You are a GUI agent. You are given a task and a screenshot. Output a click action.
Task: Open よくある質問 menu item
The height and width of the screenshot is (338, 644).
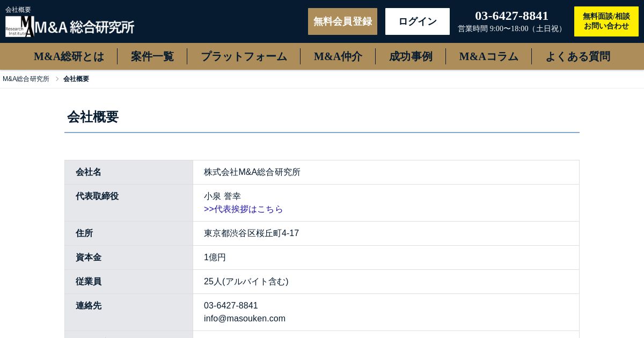pyautogui.click(x=577, y=56)
